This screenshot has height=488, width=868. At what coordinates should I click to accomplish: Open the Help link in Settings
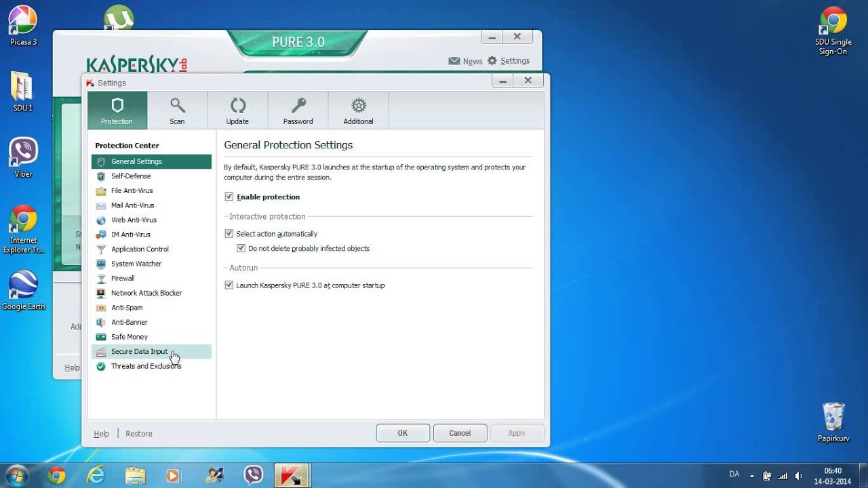101,434
